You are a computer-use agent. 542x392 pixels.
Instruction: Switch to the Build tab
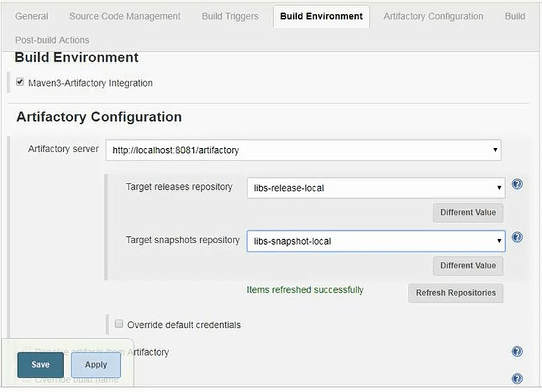coord(515,16)
